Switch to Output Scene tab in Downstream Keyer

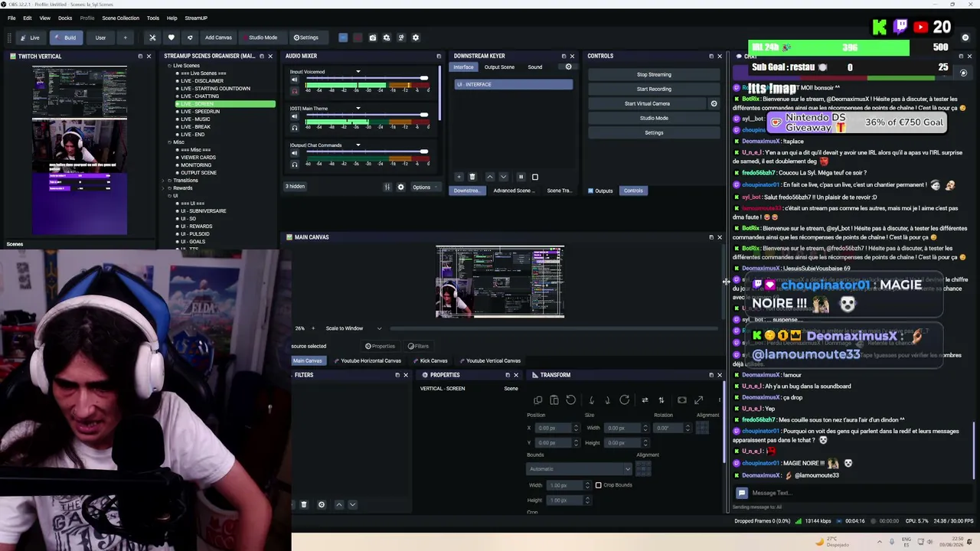(x=499, y=67)
